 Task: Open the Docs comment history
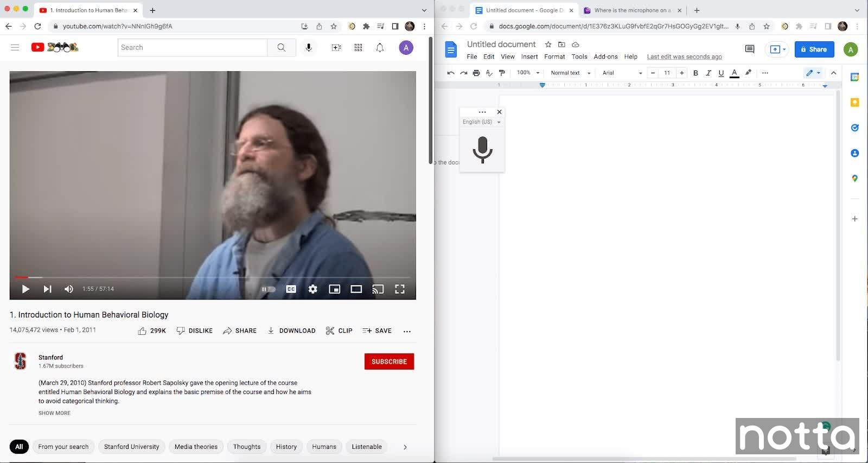click(750, 49)
